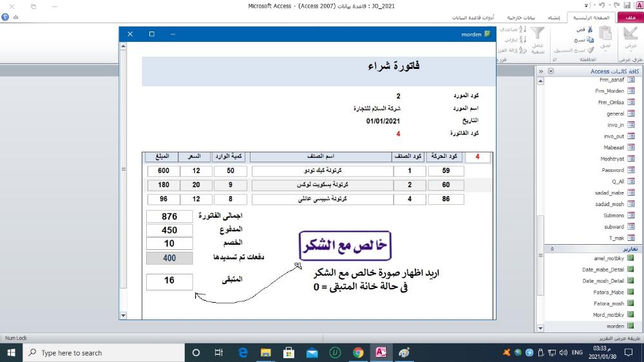Open the Fatora_Mabe report

(609, 292)
